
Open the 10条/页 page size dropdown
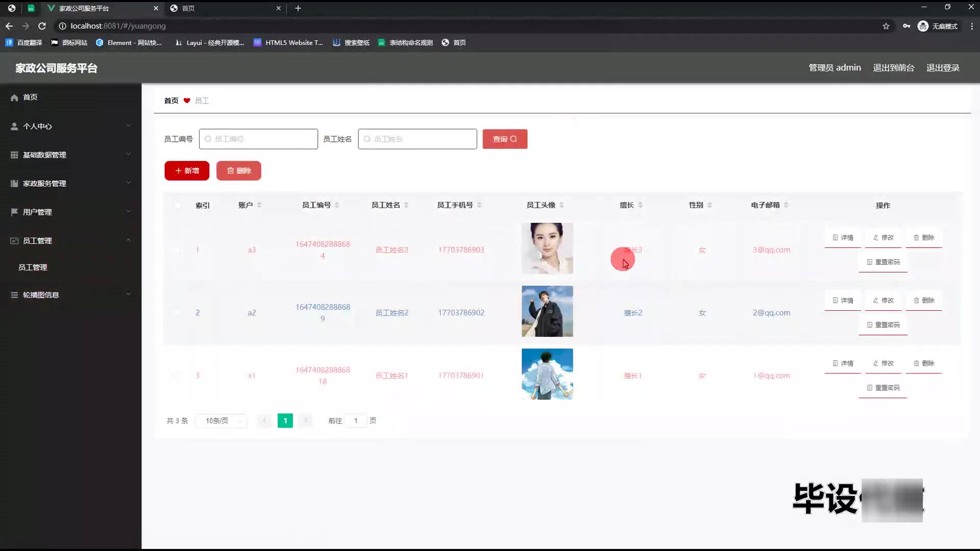tap(221, 421)
